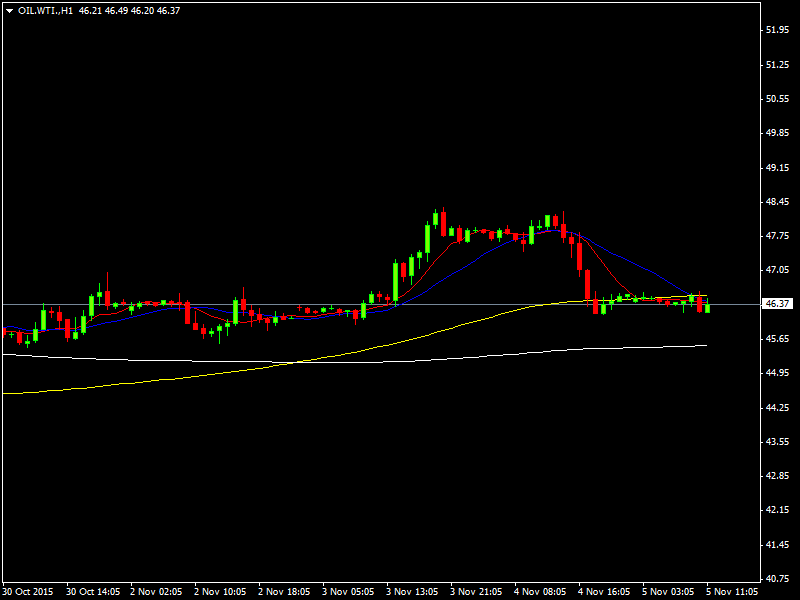This screenshot has height=600, width=800.
Task: Select the 49.85 price scale label
Action: [777, 133]
